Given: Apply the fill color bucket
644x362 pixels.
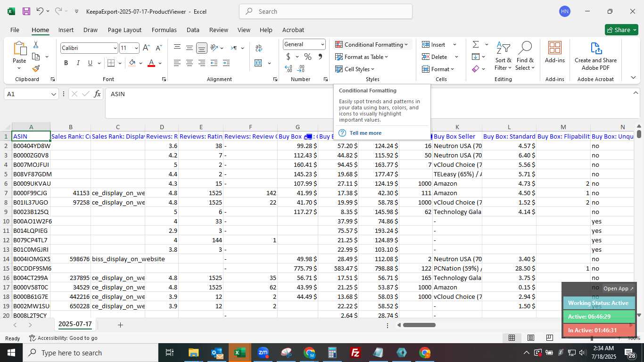Looking at the screenshot, I should pyautogui.click(x=132, y=63).
